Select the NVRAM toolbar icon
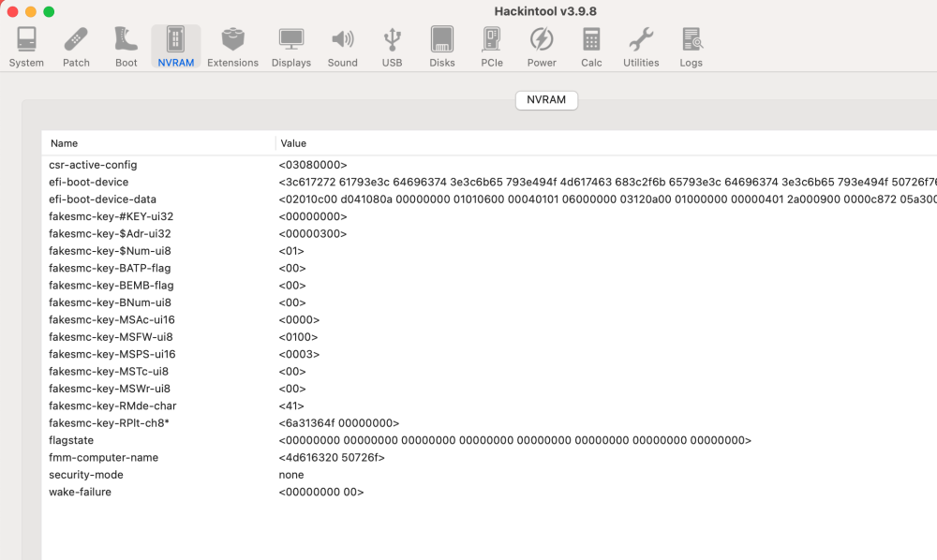Screen dimensions: 937x560 (176, 47)
